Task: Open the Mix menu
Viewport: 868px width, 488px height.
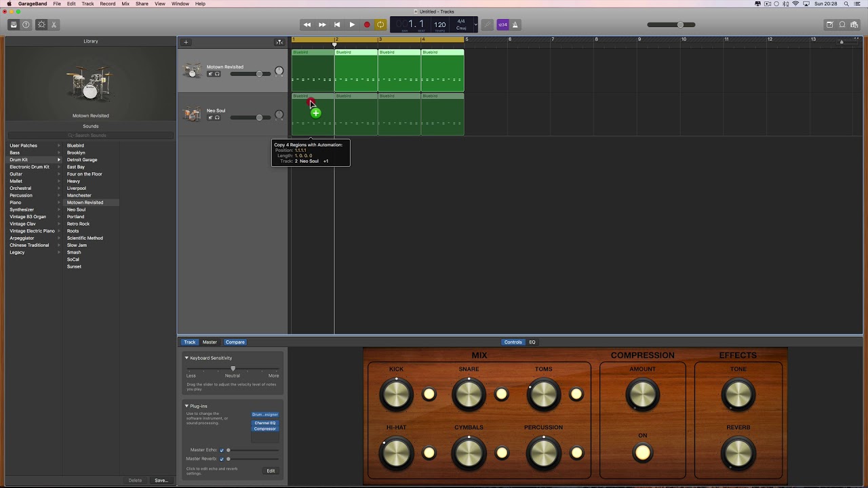Action: pos(125,3)
